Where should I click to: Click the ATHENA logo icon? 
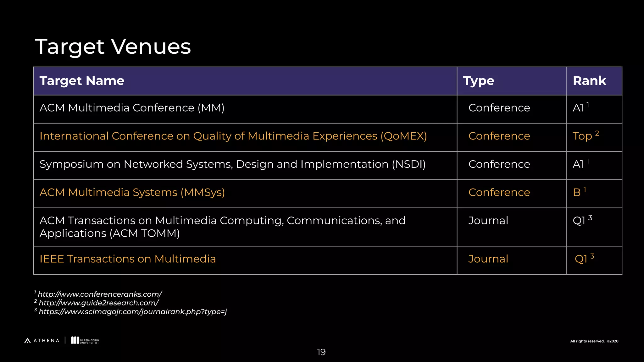(27, 341)
